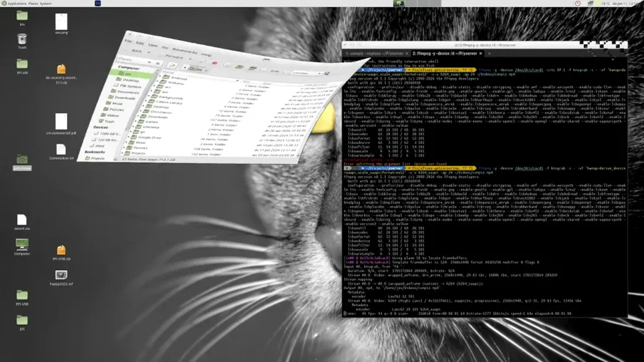Close the sidebar with the X button beside Places
The image size is (644, 362).
click(158, 64)
